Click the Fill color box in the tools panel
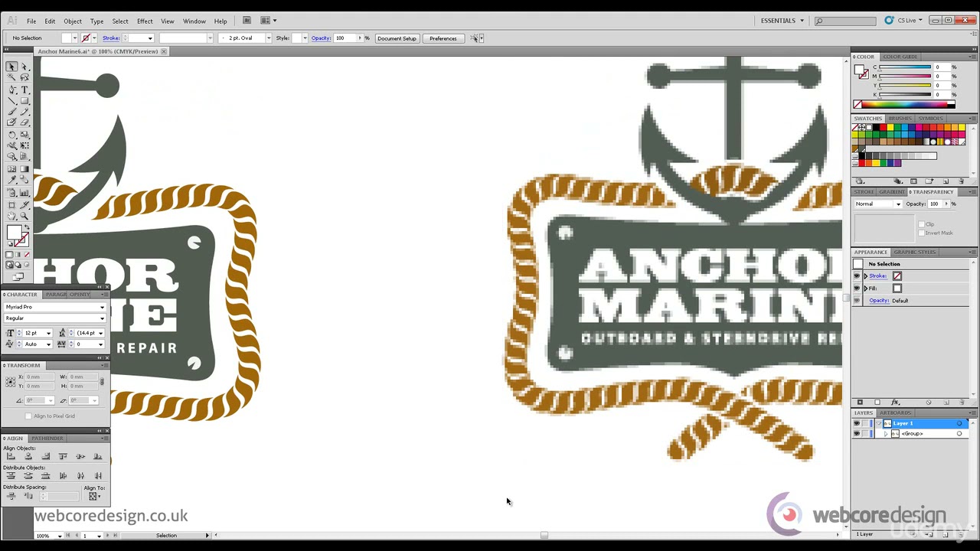This screenshot has height=551, width=980. [x=15, y=232]
